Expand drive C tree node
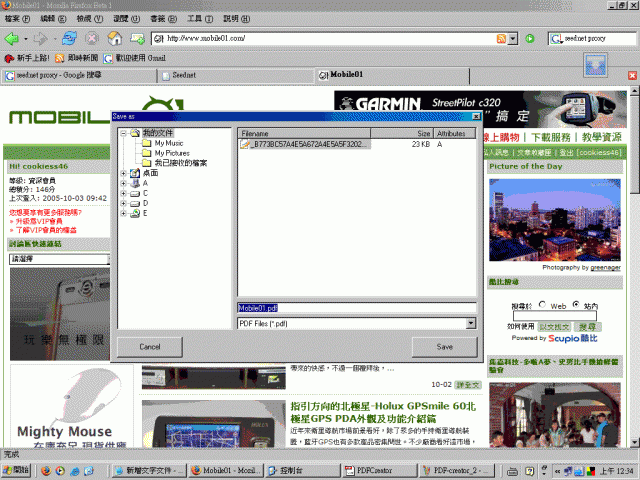The width and height of the screenshot is (640, 480). (123, 193)
